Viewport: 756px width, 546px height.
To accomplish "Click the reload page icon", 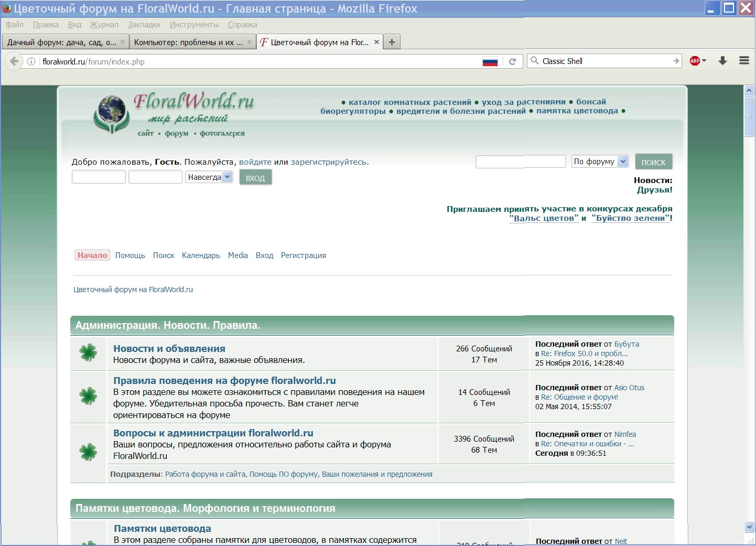I will [512, 61].
